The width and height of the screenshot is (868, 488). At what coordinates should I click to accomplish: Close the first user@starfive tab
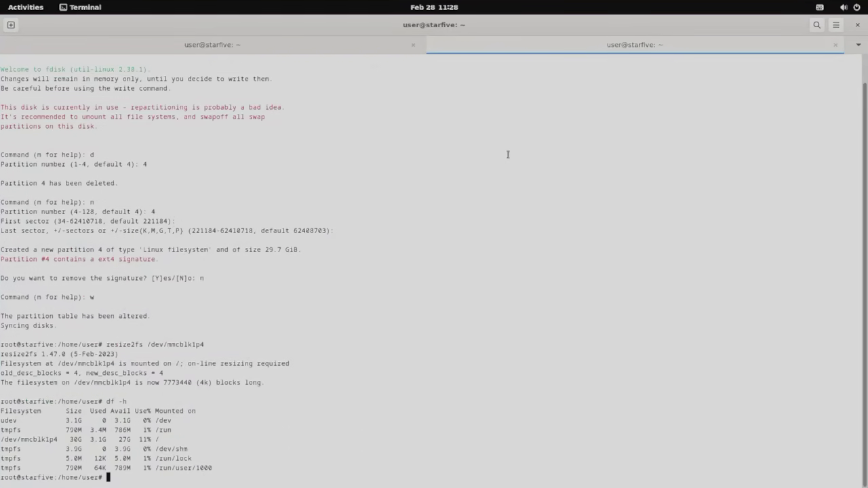[413, 45]
